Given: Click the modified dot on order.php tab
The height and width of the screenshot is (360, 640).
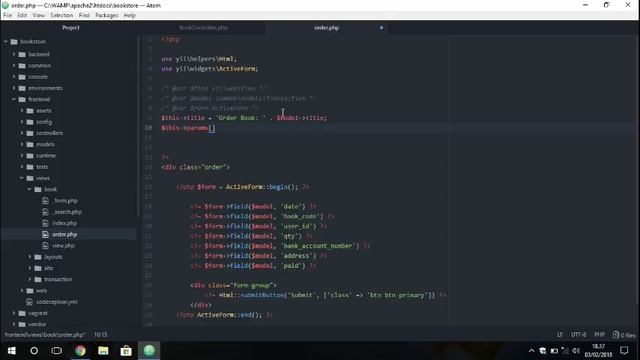Looking at the screenshot, I should pos(381,28).
